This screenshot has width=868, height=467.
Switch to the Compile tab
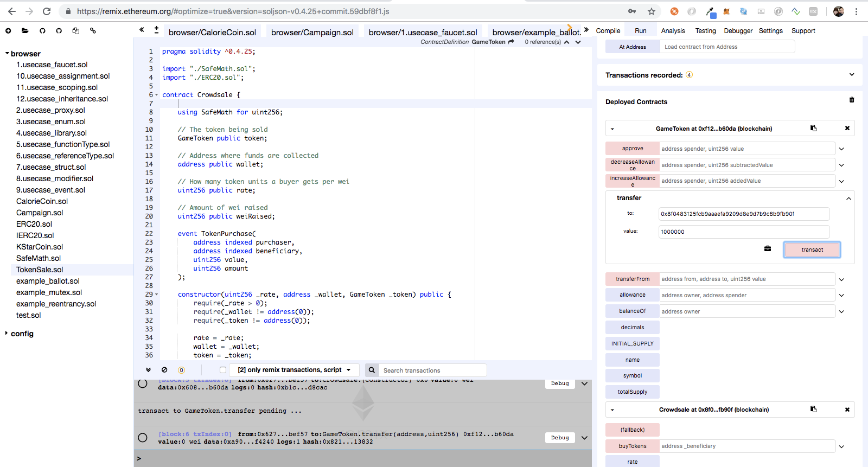(608, 31)
